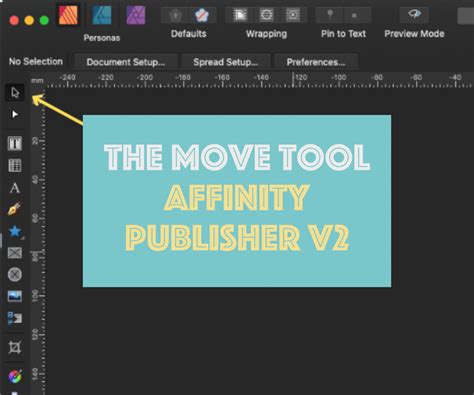Click the pin-shaped Pin to Text icon
The image size is (474, 395).
(x=330, y=15)
